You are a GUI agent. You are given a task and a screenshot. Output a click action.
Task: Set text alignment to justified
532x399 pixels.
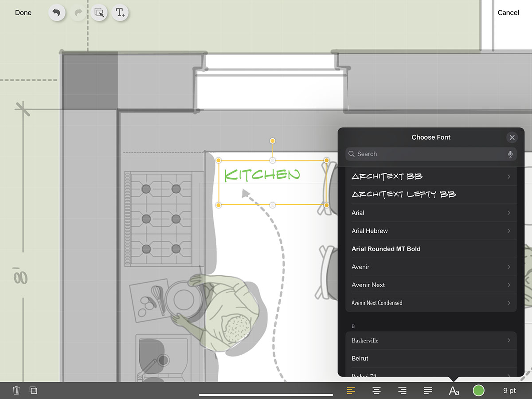(428, 391)
